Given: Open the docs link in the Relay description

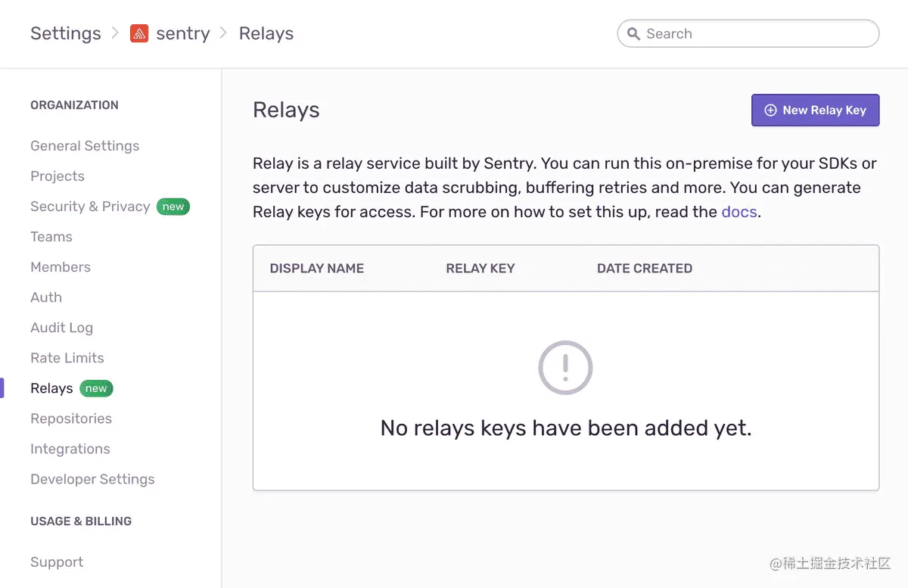Looking at the screenshot, I should point(739,212).
